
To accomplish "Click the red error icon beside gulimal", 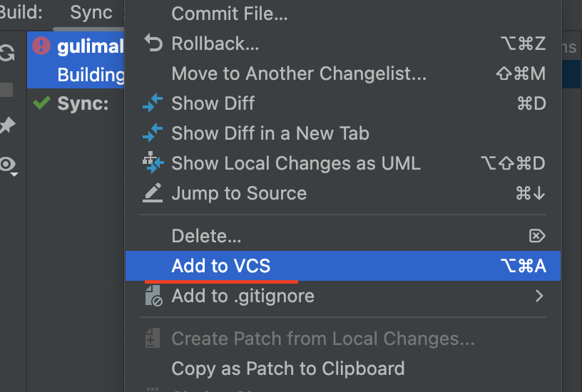I will point(41,46).
